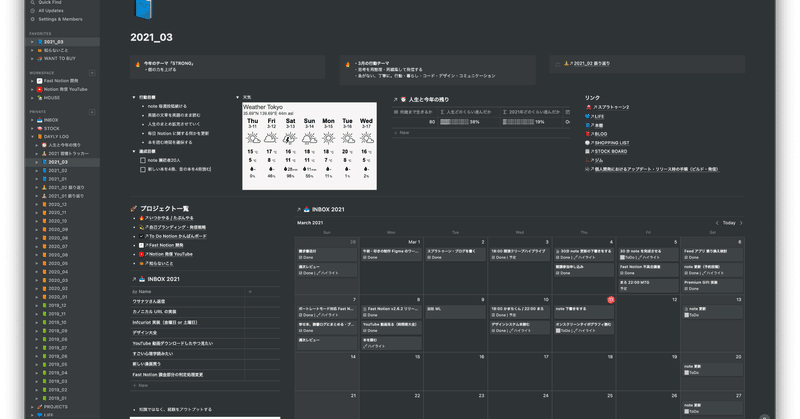The image size is (800, 419).
Task: Click the Weather Tokyo forecast widget
Action: click(x=309, y=146)
